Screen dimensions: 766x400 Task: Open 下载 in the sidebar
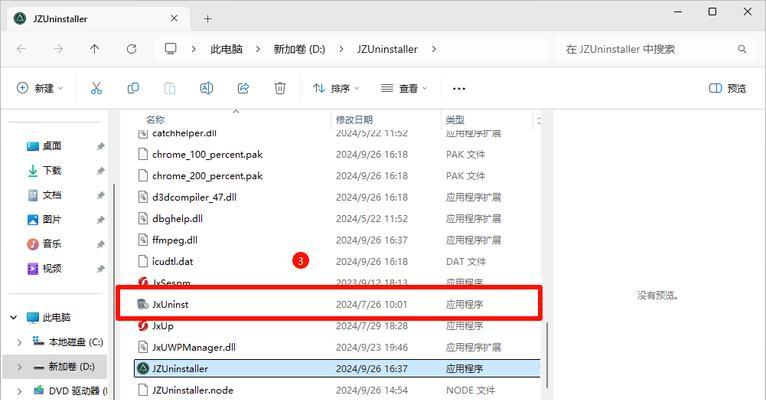(x=52, y=170)
